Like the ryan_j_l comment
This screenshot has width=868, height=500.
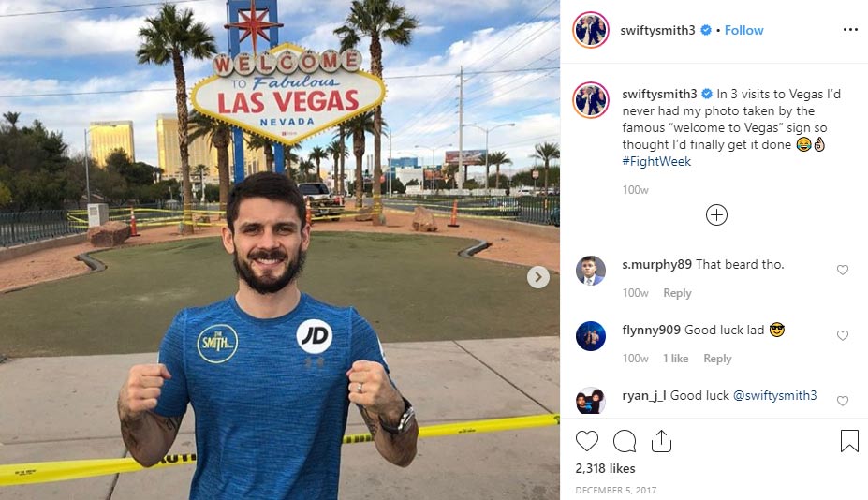(843, 401)
